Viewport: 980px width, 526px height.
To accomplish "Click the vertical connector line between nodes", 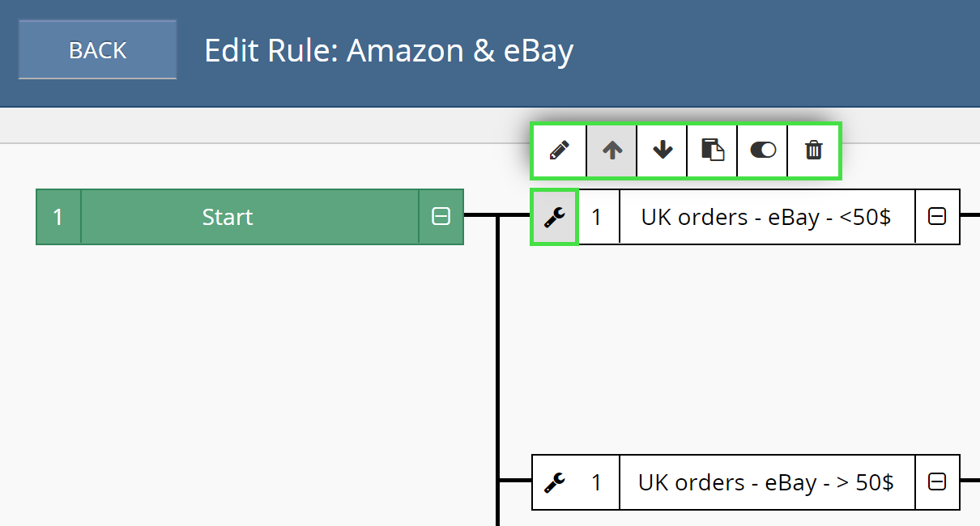I will [497, 348].
